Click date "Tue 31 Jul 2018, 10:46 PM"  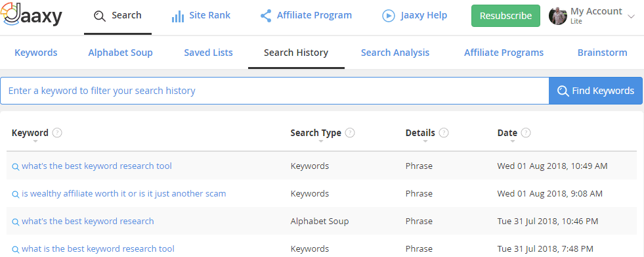(x=547, y=221)
